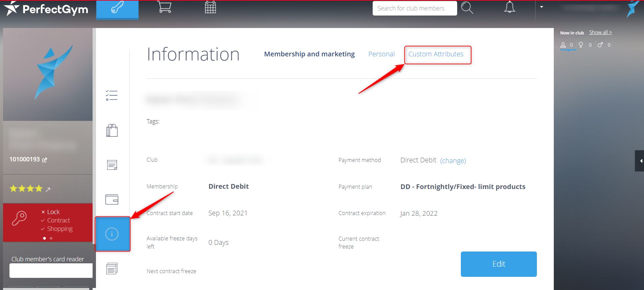Expand the collapsed right side panel
644x290 pixels.
[640, 161]
